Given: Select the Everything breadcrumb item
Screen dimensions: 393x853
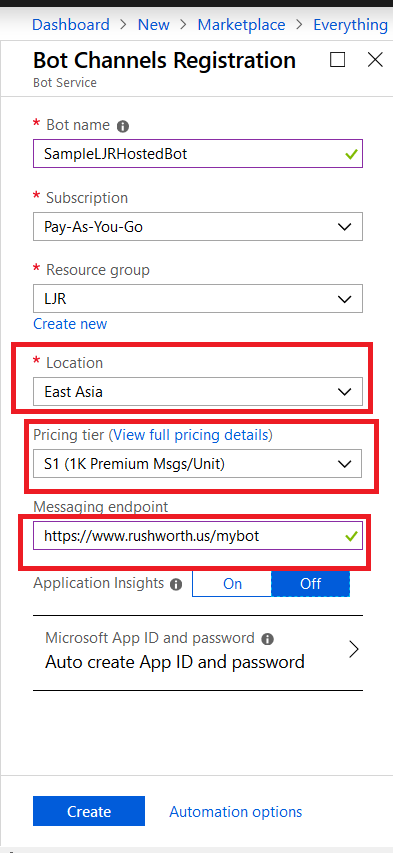Looking at the screenshot, I should click(x=351, y=24).
